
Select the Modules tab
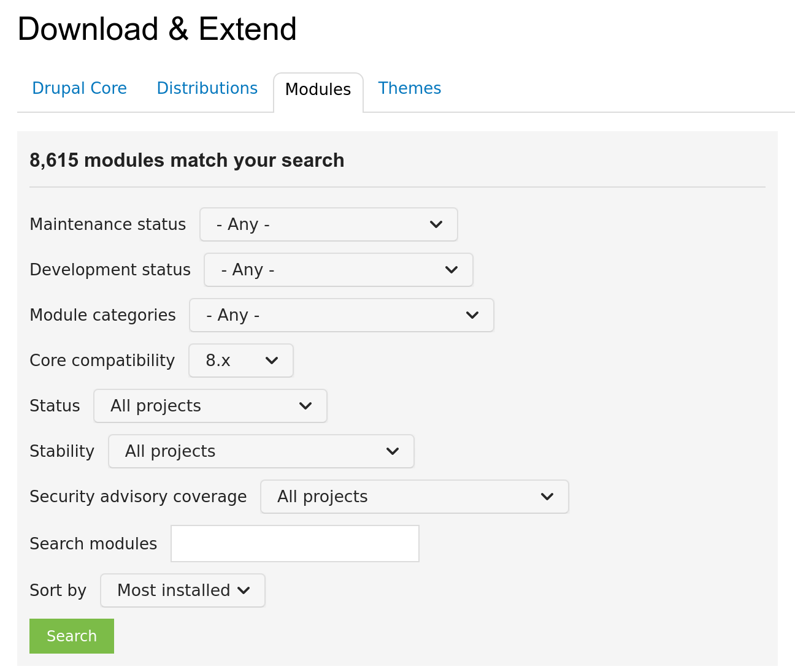(318, 90)
